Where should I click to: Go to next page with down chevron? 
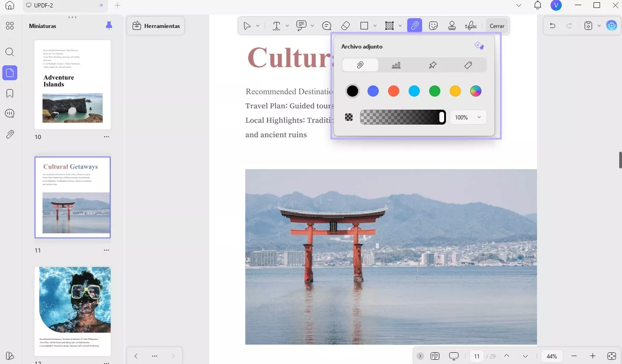click(525, 356)
